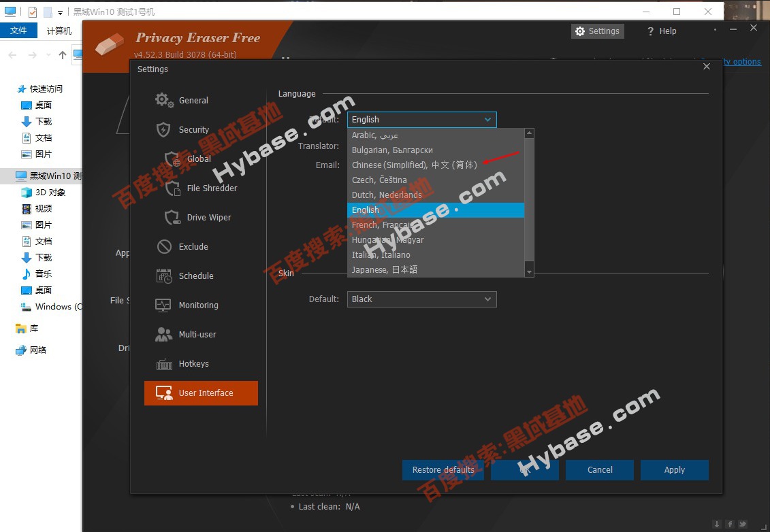This screenshot has height=532, width=770.
Task: Click Explorer properties checkmark quick-access icon
Action: pos(33,12)
